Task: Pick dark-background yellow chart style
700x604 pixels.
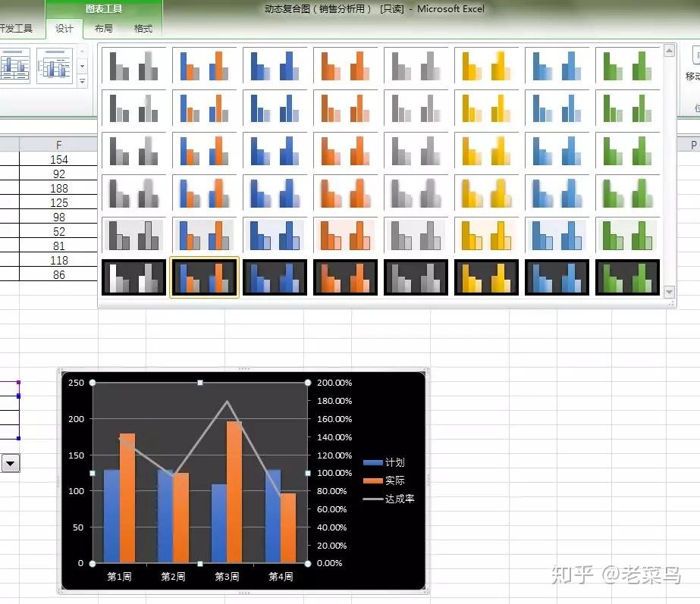Action: [x=487, y=277]
